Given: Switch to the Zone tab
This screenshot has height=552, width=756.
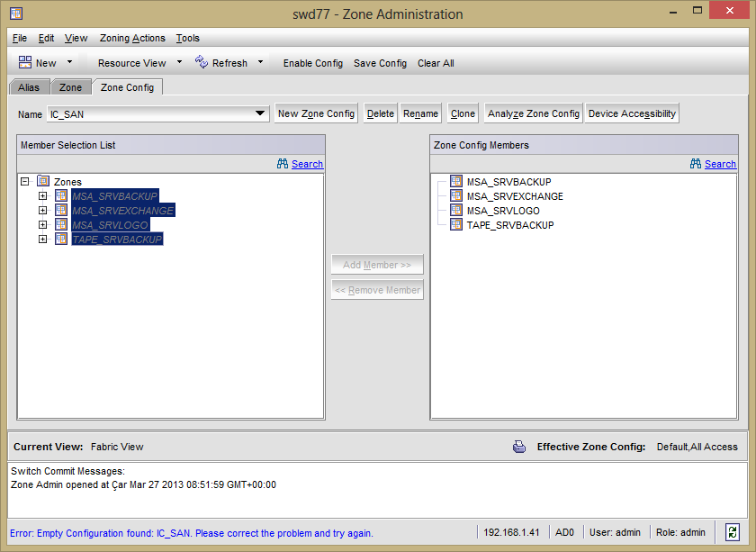Looking at the screenshot, I should point(71,87).
